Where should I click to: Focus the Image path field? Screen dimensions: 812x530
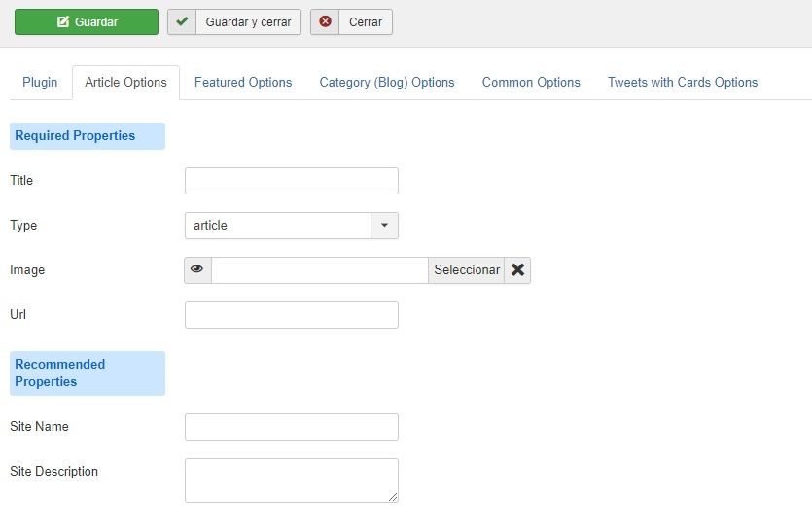tap(320, 270)
